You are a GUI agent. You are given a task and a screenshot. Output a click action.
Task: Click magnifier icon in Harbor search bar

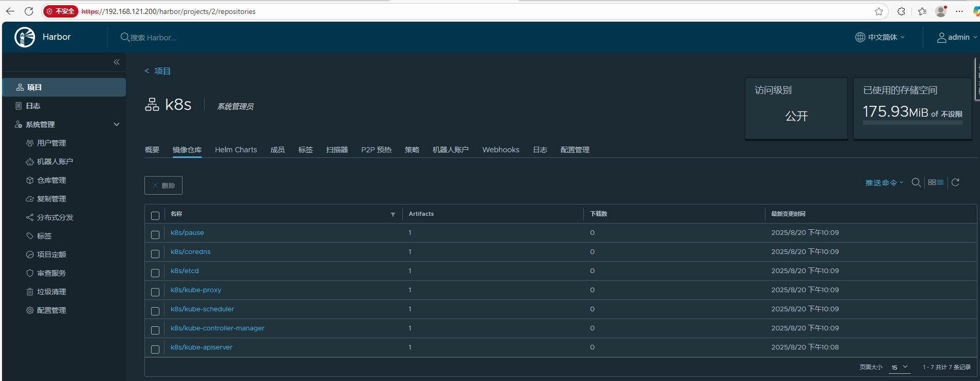coord(125,37)
